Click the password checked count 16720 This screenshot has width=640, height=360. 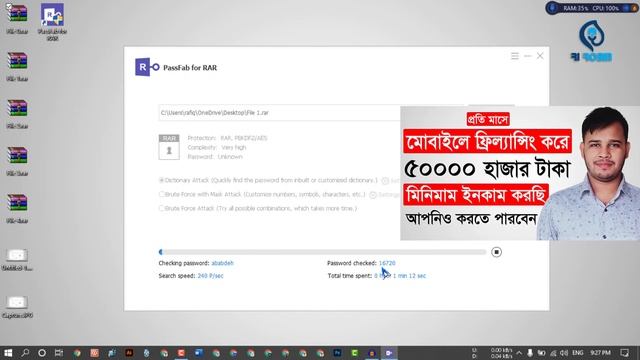pos(387,263)
